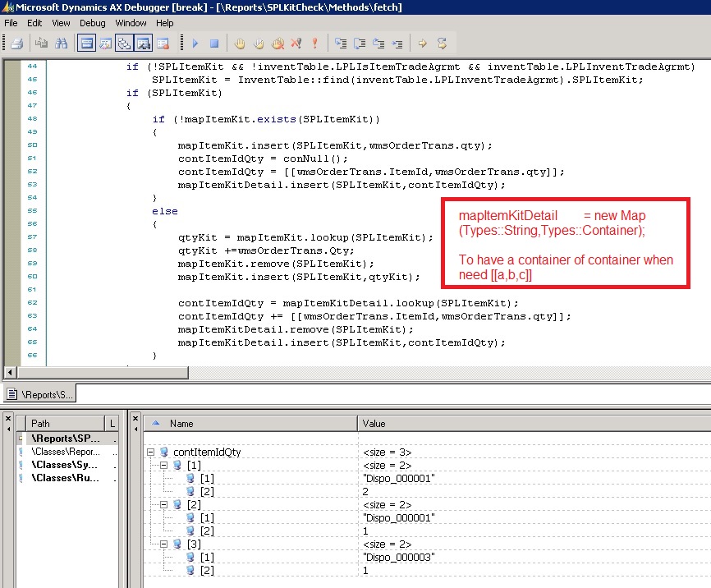Click the Remove all breakpoints crossed-hand icon

pyautogui.click(x=278, y=44)
